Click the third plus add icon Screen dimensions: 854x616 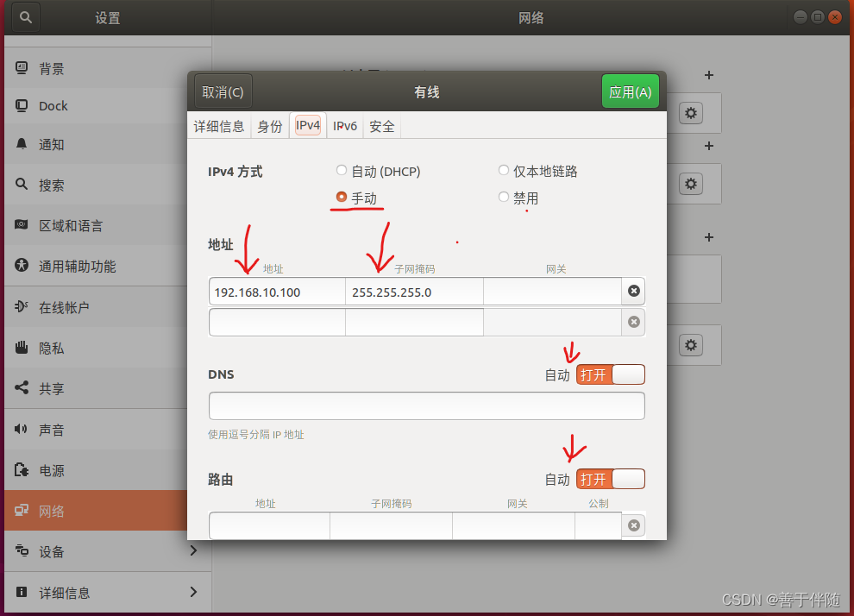[708, 237]
